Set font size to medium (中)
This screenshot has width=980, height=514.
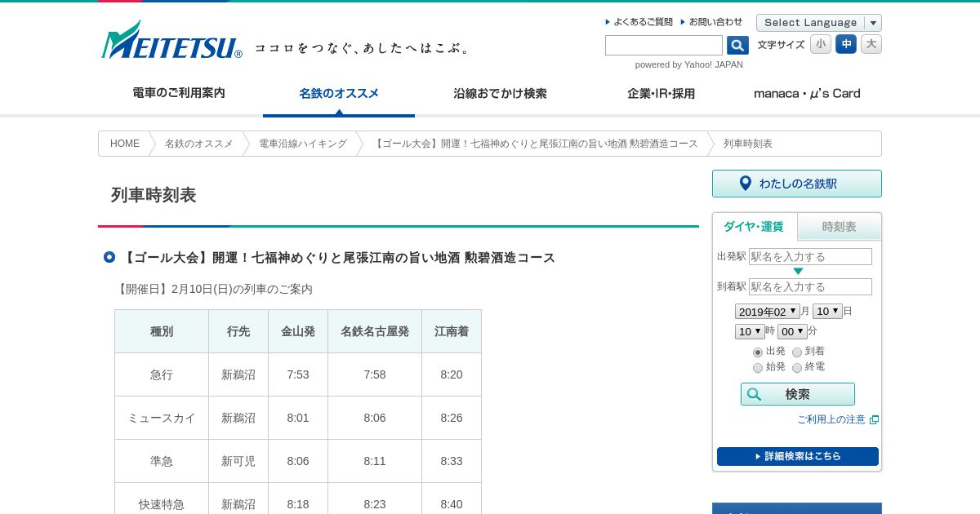click(846, 44)
